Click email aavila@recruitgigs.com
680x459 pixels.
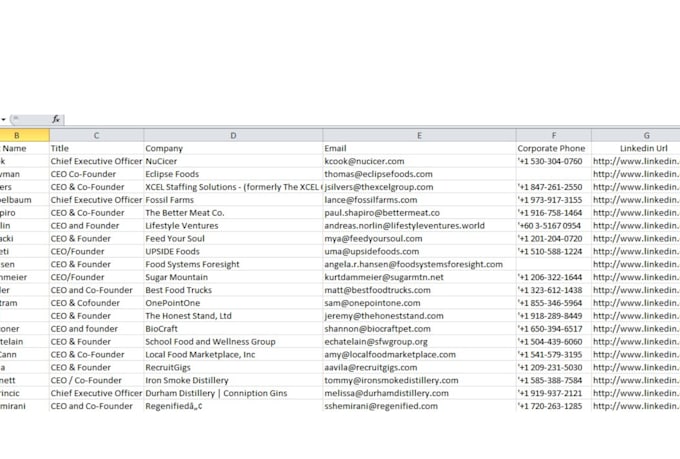[370, 367]
